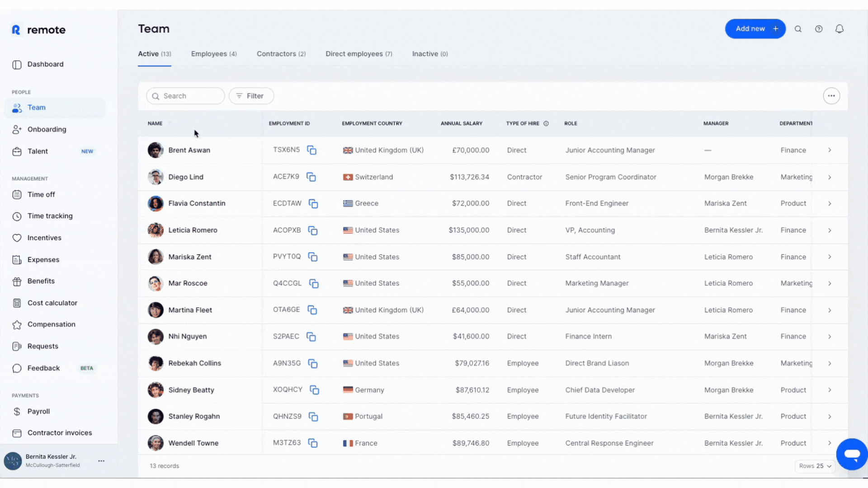Image resolution: width=868 pixels, height=488 pixels.
Task: Click Sidney Beatty's avatar photo
Action: pos(156,390)
